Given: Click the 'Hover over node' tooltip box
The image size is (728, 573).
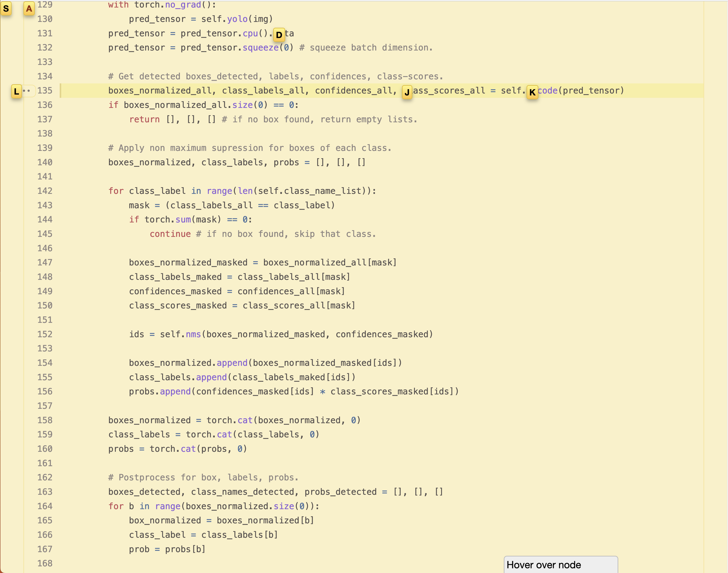Looking at the screenshot, I should click(561, 565).
